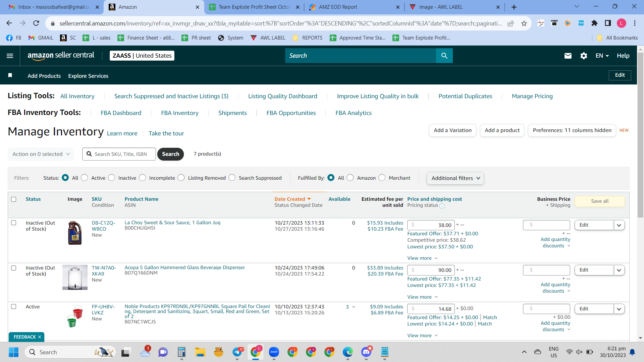Click the La Choy Sweet & Sour Sauce thumbnail

pos(75,233)
